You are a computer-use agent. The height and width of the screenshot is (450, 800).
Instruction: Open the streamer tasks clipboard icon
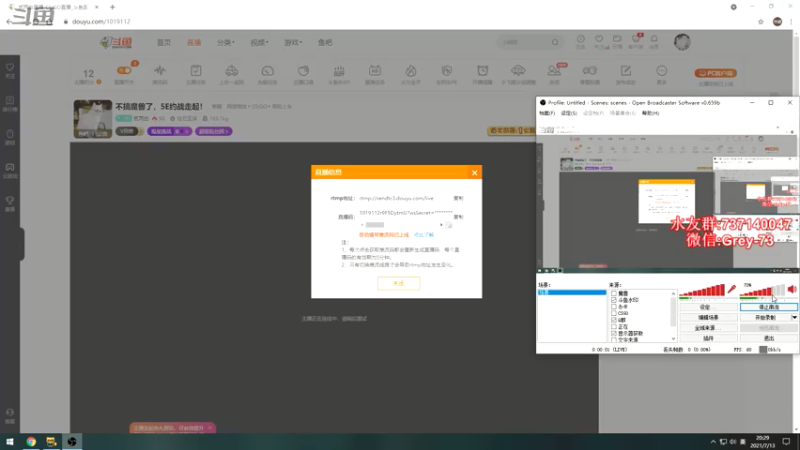click(x=195, y=70)
